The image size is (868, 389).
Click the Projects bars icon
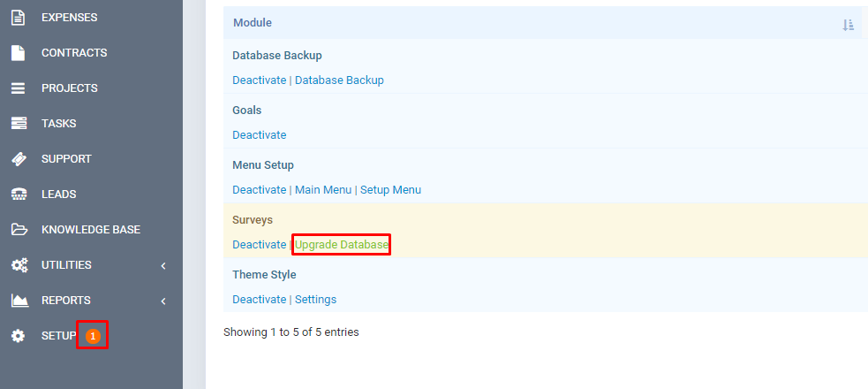pyautogui.click(x=18, y=88)
